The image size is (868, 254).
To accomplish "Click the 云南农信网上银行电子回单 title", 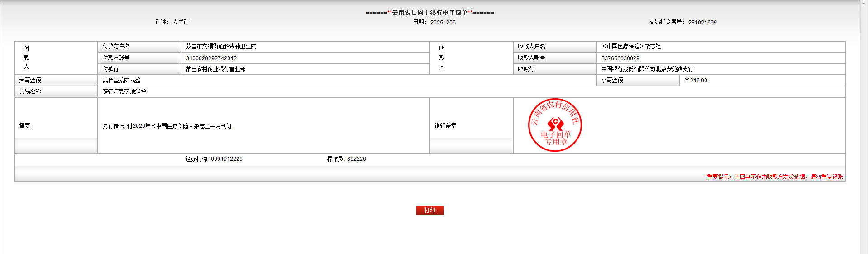I will coord(429,13).
